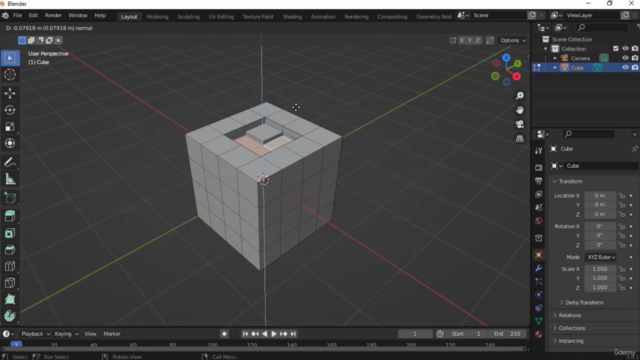Open the Object properties orange square tab
The height and width of the screenshot is (360, 640).
(x=539, y=255)
